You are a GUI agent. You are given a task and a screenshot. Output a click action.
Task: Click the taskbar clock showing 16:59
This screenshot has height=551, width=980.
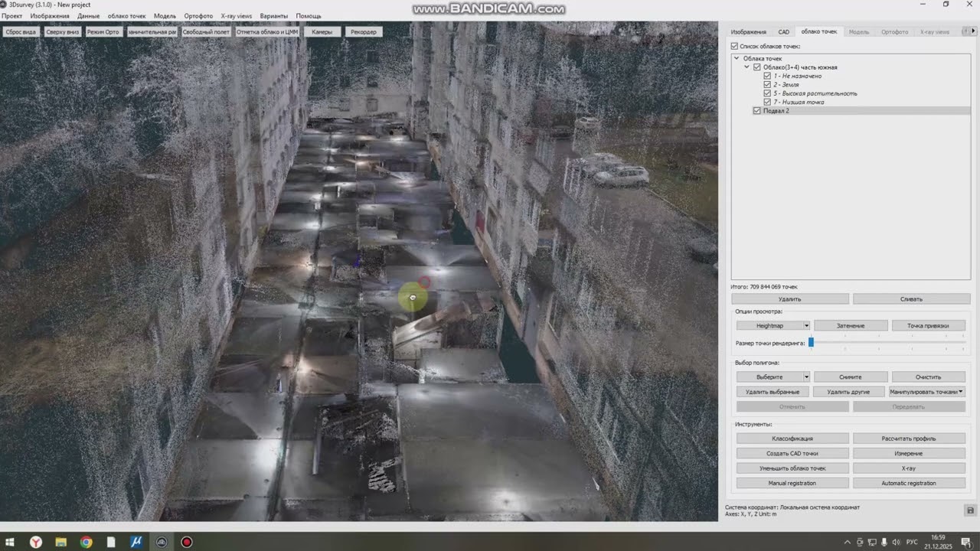coord(938,543)
